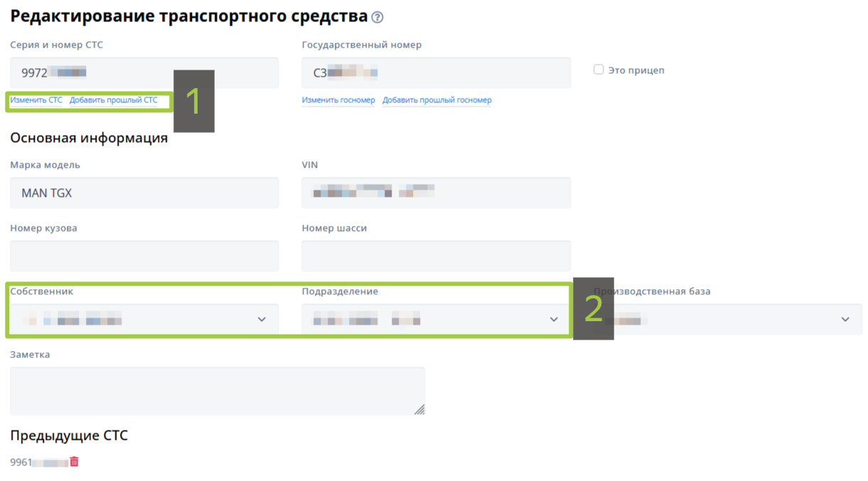The height and width of the screenshot is (481, 868).
Task: Click the Марка модель field with MAN TGX
Action: tap(144, 193)
